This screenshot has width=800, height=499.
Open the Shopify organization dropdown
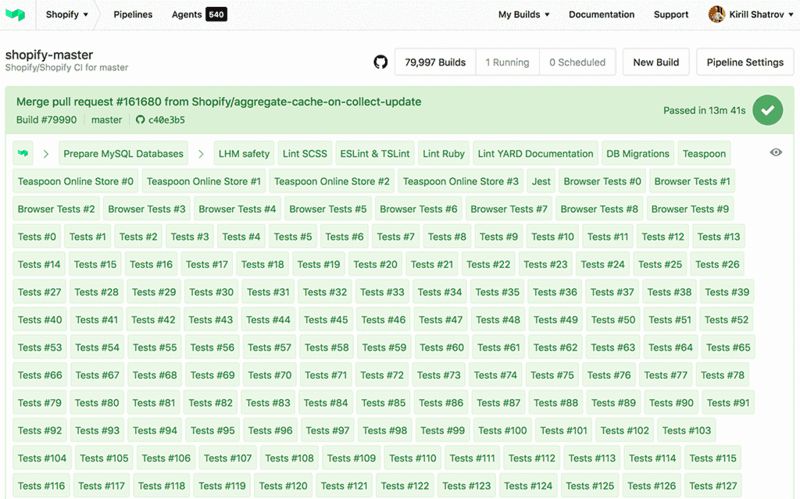(x=67, y=14)
